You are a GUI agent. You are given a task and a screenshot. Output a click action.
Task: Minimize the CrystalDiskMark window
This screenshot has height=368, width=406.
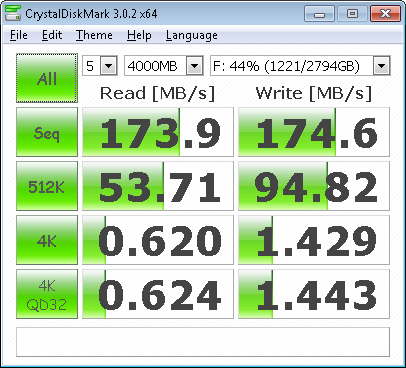(319, 14)
